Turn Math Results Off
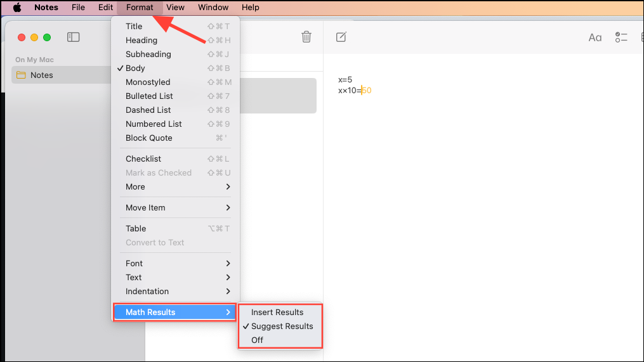The image size is (644, 362). coord(280,340)
